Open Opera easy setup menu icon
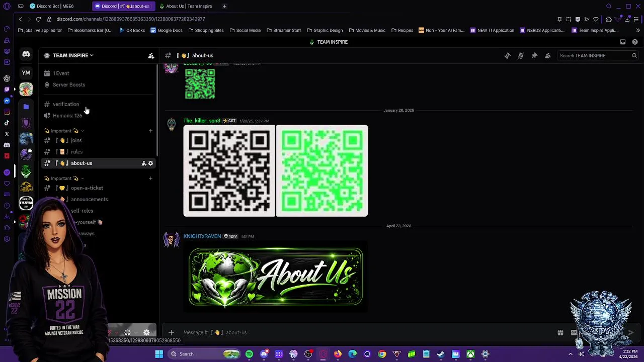This screenshot has width=644, height=362. point(636,19)
